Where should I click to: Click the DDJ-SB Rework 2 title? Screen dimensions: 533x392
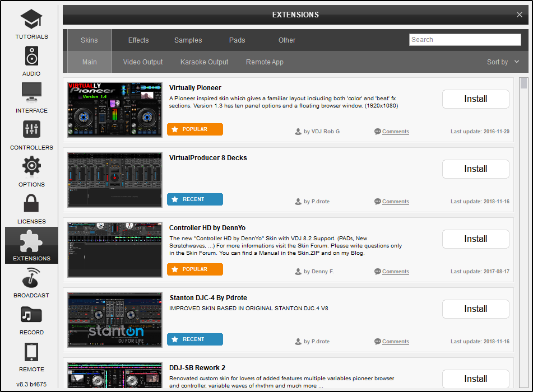tap(197, 367)
